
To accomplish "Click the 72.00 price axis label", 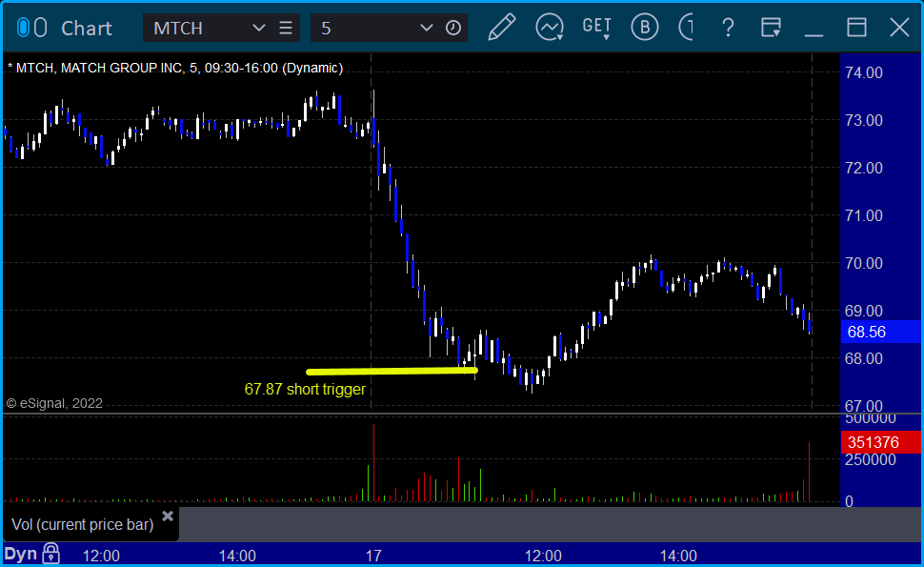I will 864,168.
